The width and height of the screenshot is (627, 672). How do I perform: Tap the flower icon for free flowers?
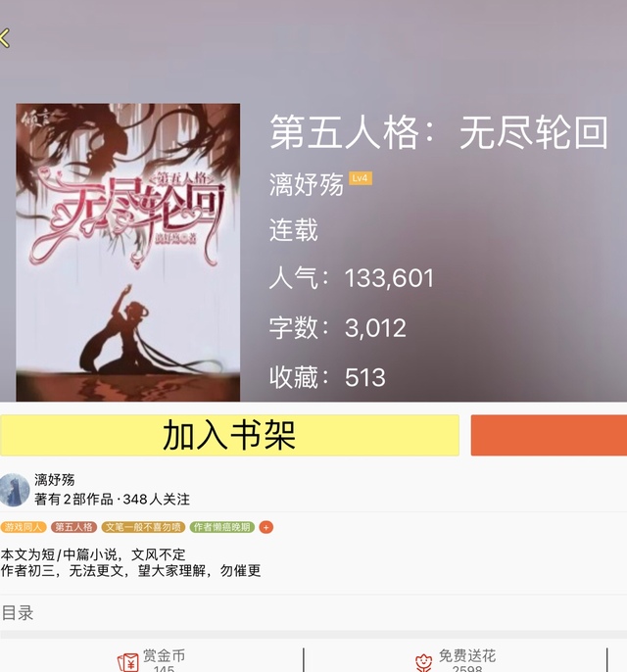[423, 662]
